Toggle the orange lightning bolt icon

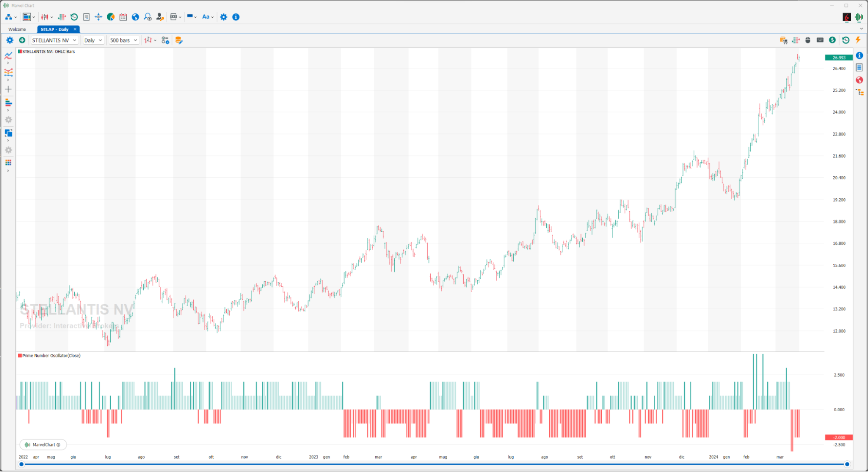click(x=858, y=40)
